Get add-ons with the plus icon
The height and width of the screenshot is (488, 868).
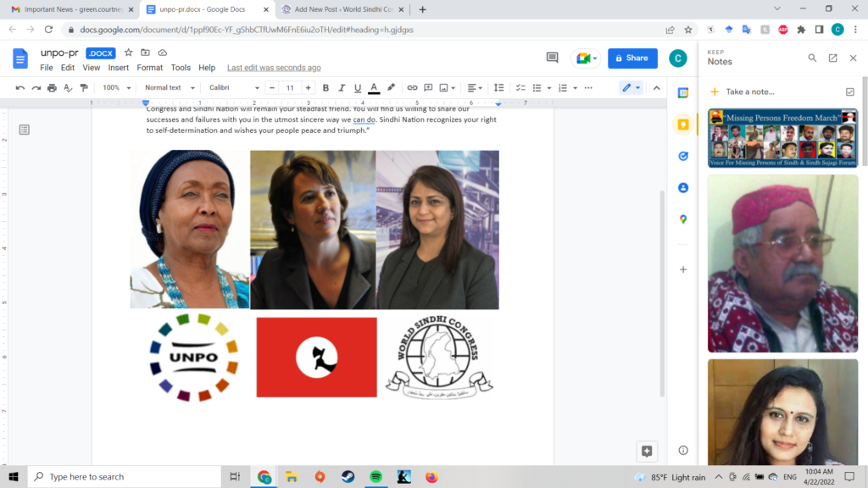tap(683, 269)
